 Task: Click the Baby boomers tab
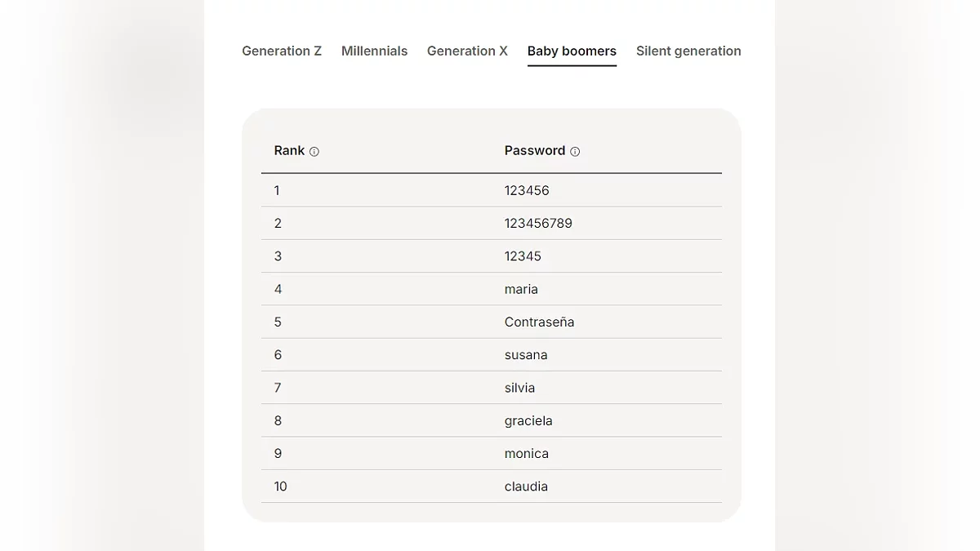tap(572, 51)
